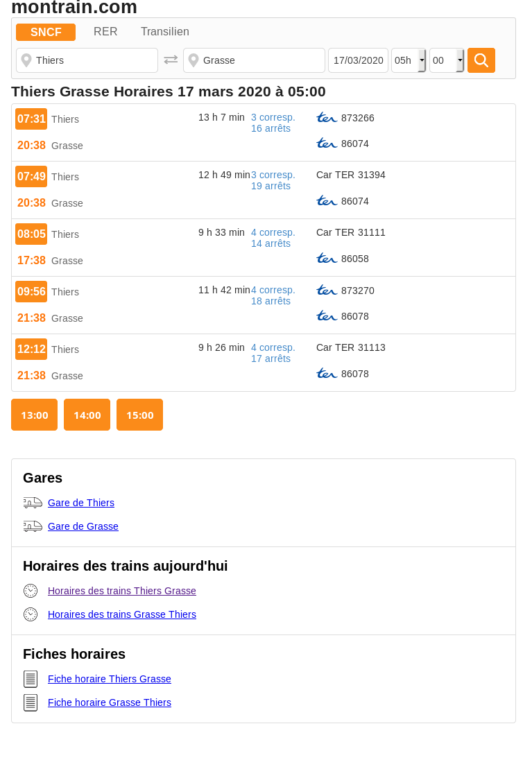The image size is (532, 760).
Task: Show departures from 15:00
Action: 139,415
